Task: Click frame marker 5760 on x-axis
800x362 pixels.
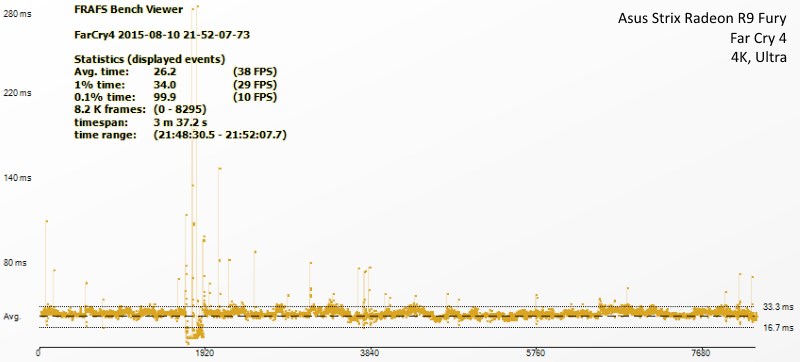Action: tap(535, 353)
